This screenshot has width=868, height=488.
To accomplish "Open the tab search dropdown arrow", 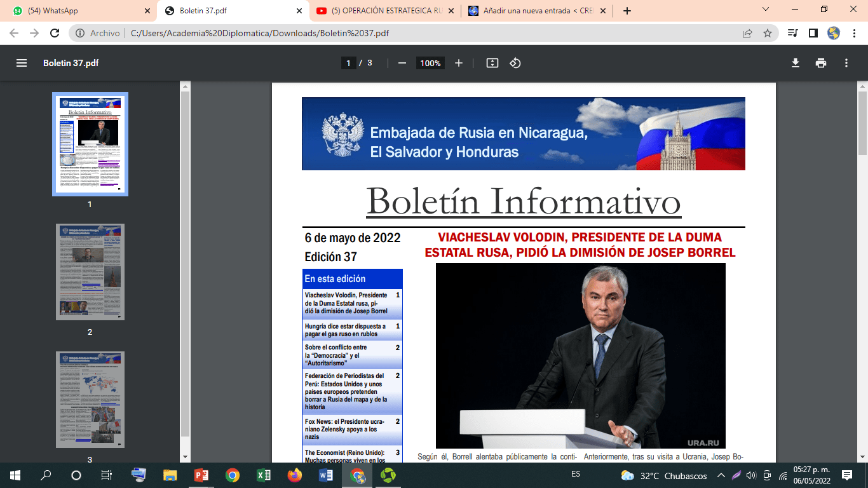I will [766, 10].
